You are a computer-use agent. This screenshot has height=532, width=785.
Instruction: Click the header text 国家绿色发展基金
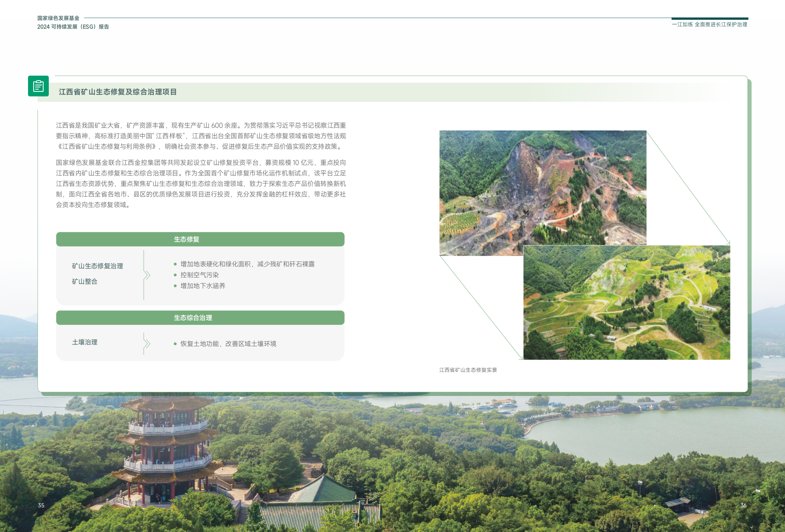click(x=58, y=18)
